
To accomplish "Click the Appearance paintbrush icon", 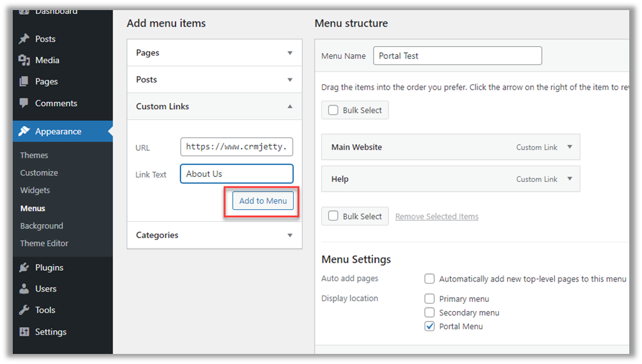I will [x=25, y=131].
